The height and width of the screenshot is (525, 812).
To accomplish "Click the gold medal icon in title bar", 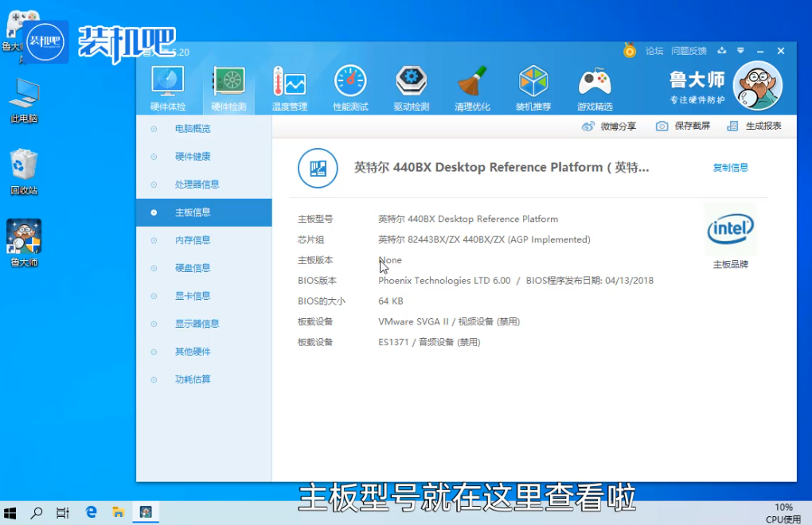I will [x=630, y=51].
